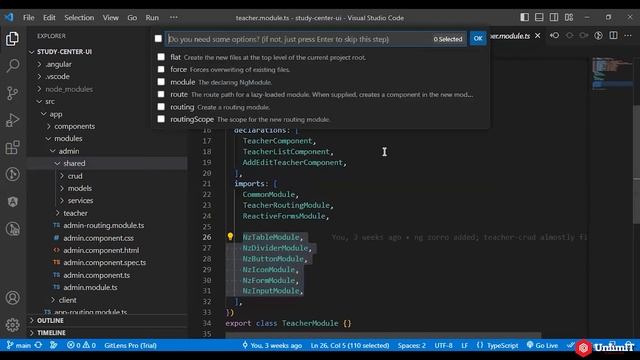Open the Manage gear icon
Viewport: 640px width, 360px height.
(12, 325)
